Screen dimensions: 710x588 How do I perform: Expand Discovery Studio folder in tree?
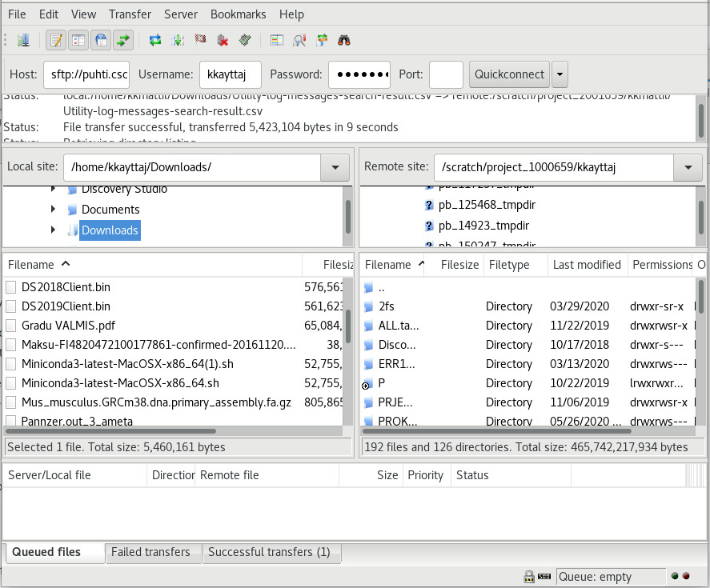point(54,189)
